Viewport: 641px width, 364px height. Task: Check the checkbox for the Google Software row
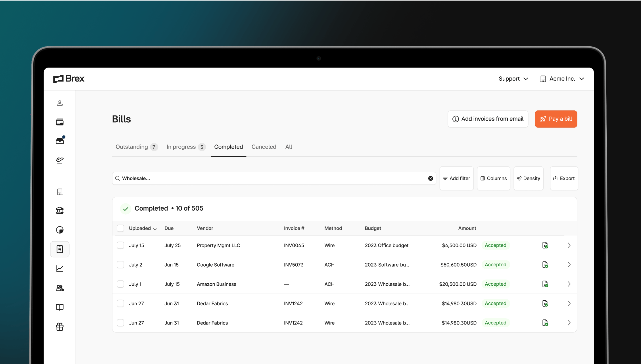(x=120, y=264)
